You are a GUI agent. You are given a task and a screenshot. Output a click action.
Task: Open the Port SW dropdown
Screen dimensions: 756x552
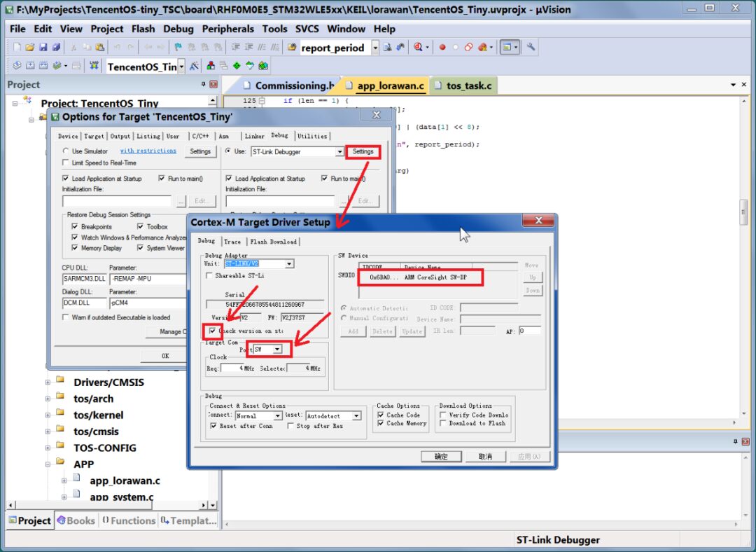pos(277,350)
